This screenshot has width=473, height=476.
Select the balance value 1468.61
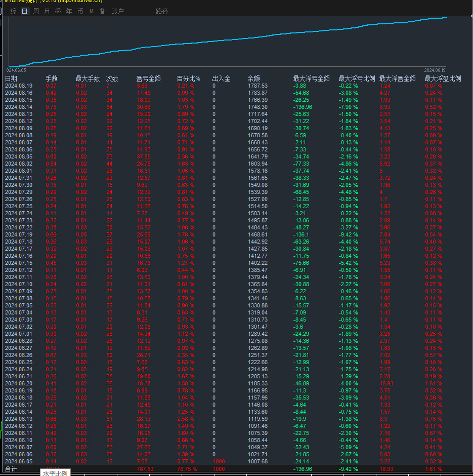[x=257, y=234]
